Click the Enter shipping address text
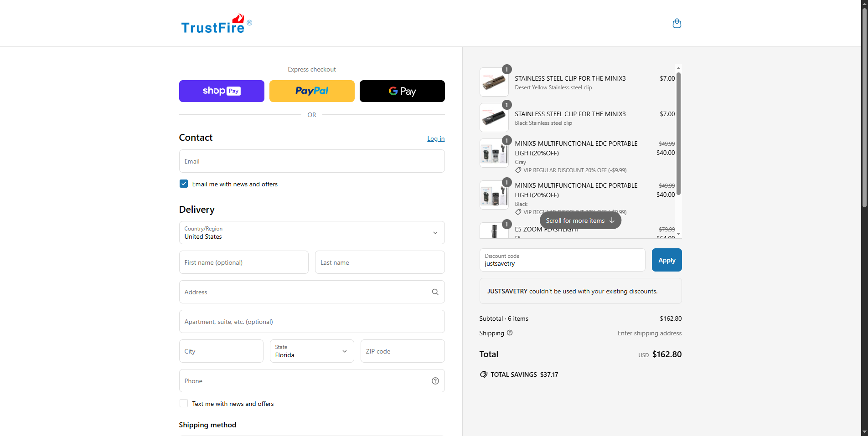 coord(650,333)
